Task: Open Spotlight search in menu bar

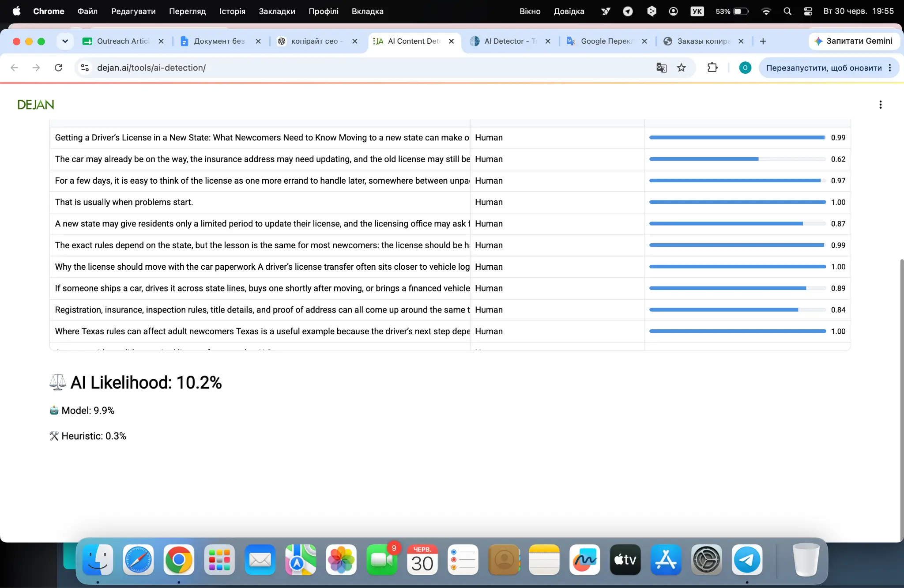Action: [x=787, y=11]
